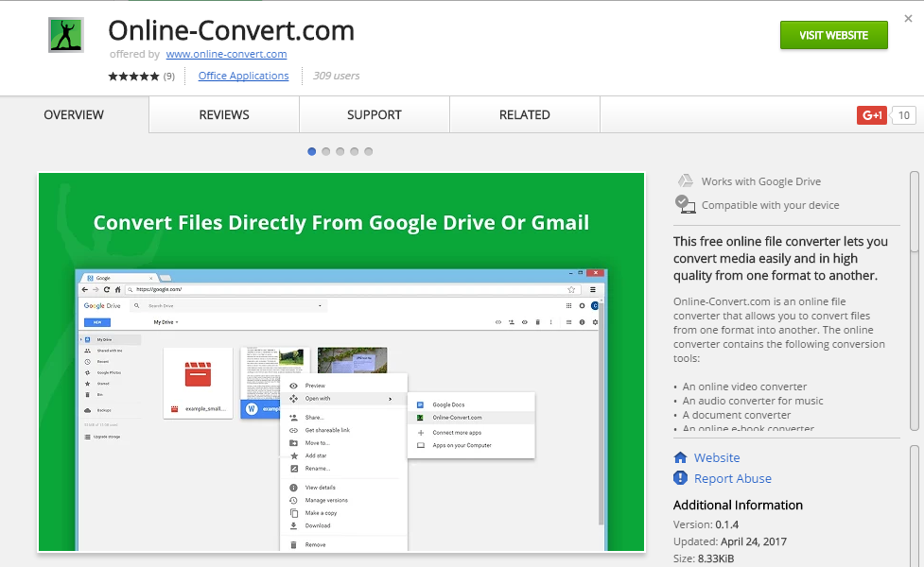Click the five-star rating icons
924x567 pixels.
pyautogui.click(x=133, y=76)
